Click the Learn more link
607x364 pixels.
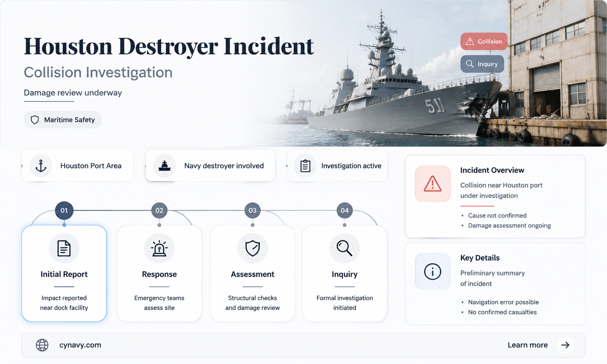528,345
